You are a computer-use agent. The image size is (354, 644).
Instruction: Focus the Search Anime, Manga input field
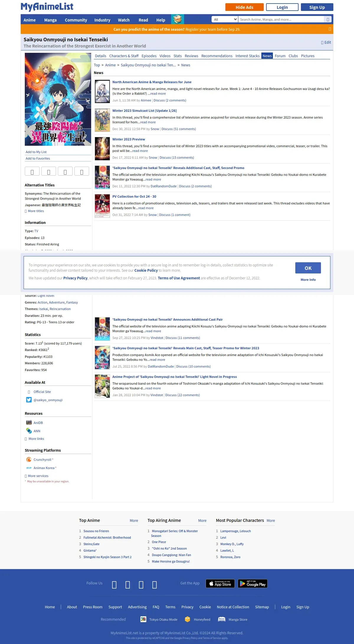click(281, 19)
